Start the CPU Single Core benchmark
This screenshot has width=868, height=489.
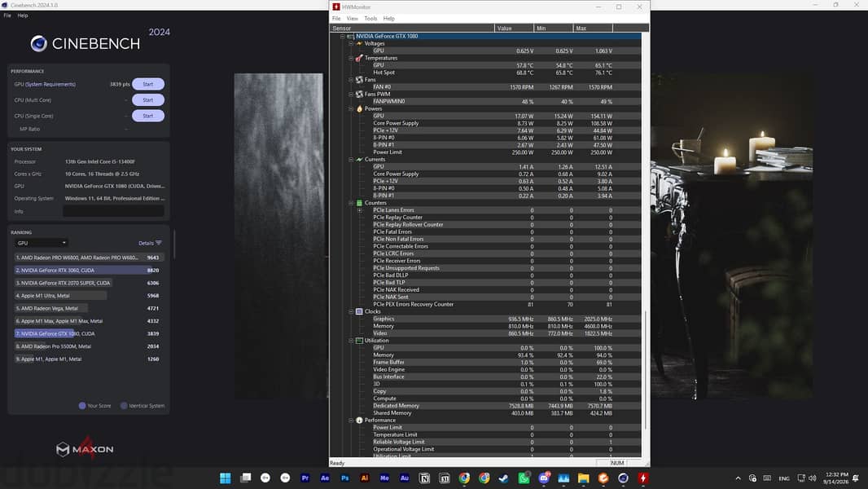pyautogui.click(x=148, y=116)
